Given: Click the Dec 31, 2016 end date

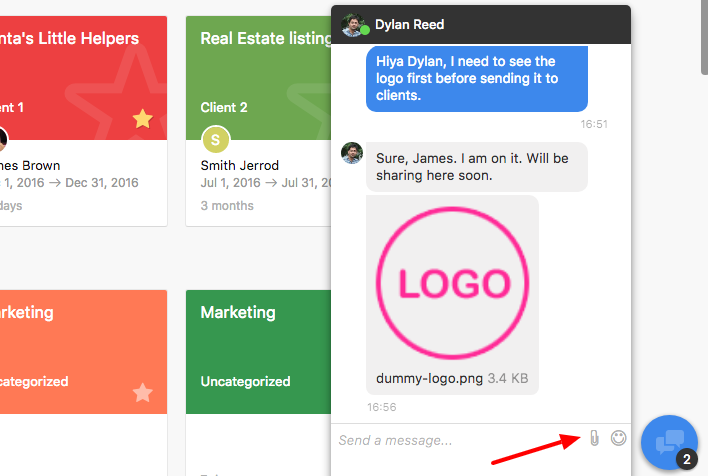Looking at the screenshot, I should pos(102,182).
